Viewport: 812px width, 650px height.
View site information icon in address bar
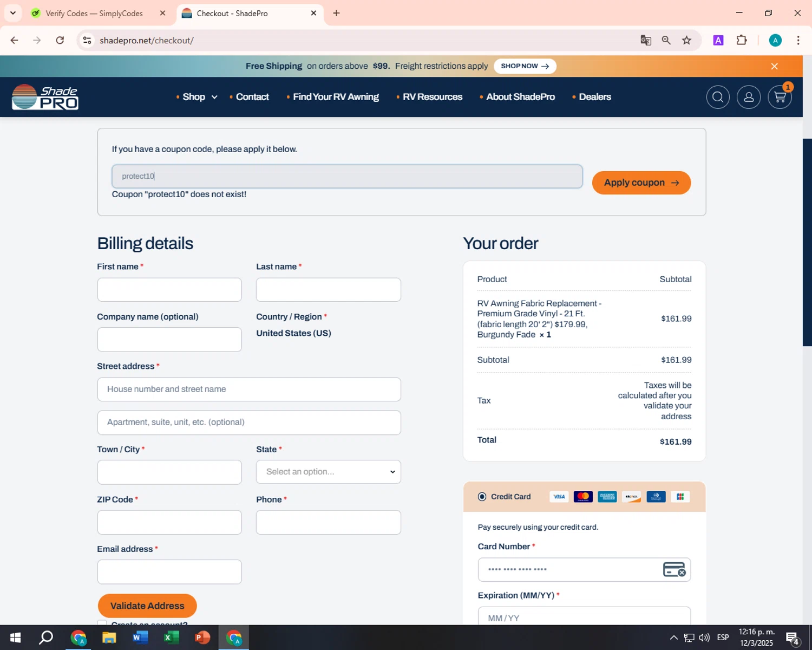[x=87, y=40]
